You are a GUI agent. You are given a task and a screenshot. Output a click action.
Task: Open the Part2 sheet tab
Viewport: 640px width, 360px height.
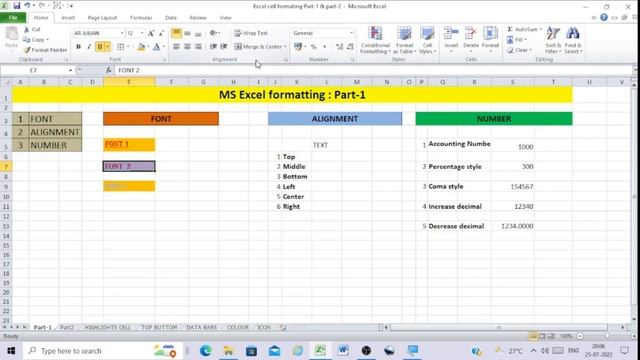click(67, 327)
